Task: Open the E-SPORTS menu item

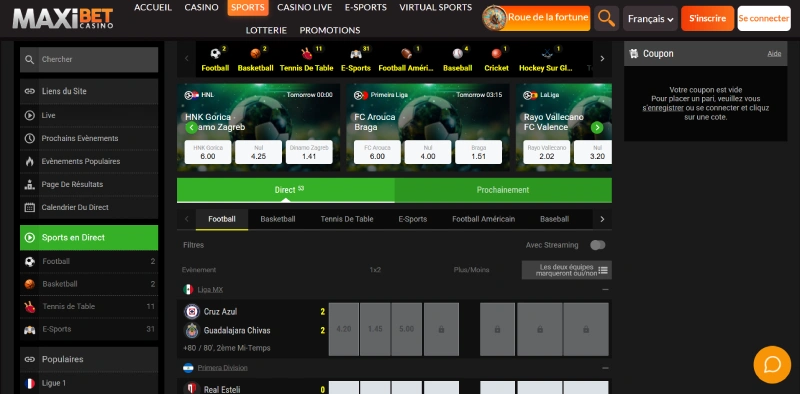Action: tap(365, 7)
